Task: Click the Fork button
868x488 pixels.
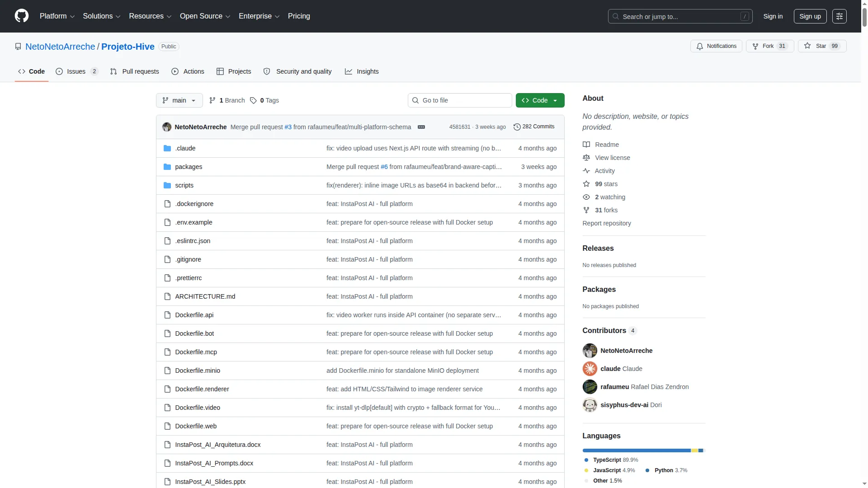Action: pyautogui.click(x=770, y=46)
